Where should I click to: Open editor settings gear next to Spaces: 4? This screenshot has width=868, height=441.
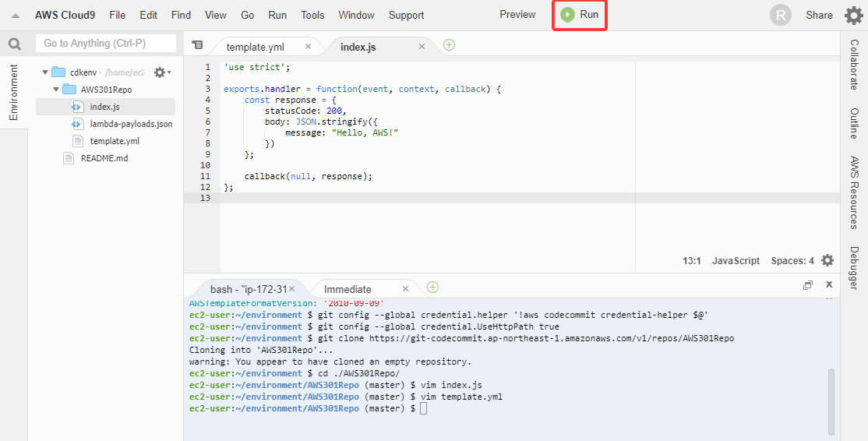point(827,260)
